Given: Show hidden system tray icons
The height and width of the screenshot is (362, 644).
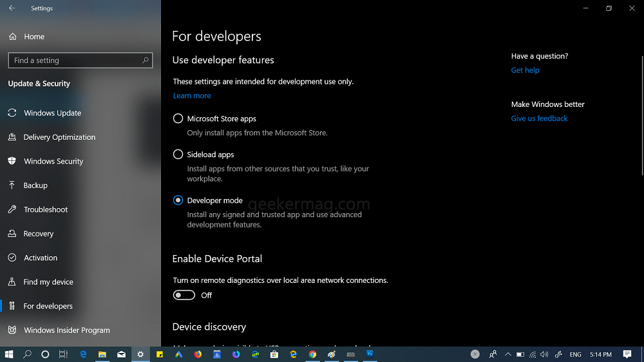Looking at the screenshot, I should pos(508,354).
